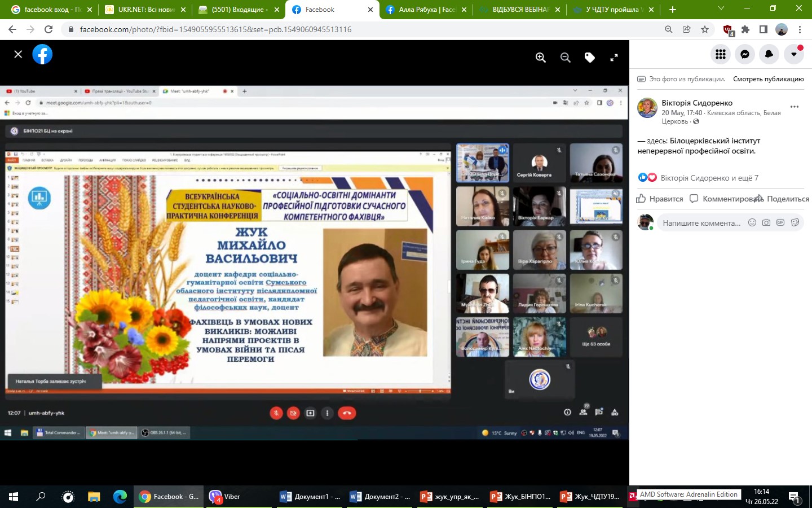Close the Facebook photo viewer

18,54
